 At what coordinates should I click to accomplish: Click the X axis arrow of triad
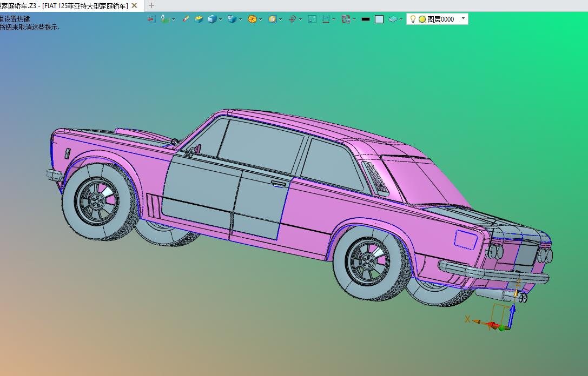(x=477, y=321)
